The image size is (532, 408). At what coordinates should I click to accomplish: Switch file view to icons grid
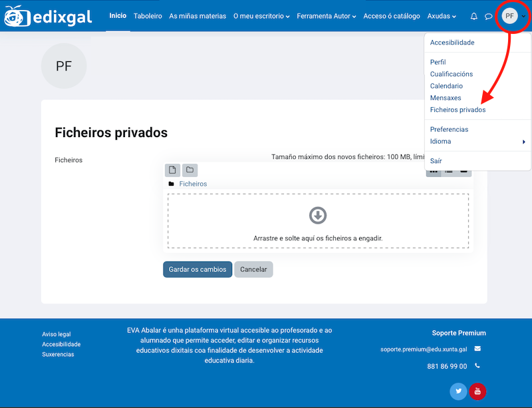(x=434, y=172)
